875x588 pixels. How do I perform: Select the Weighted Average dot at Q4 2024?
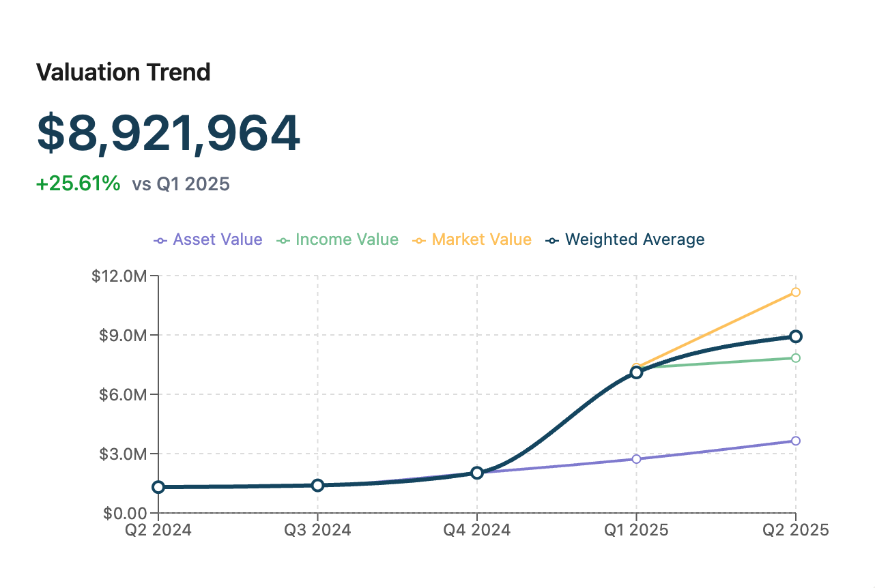pyautogui.click(x=477, y=473)
